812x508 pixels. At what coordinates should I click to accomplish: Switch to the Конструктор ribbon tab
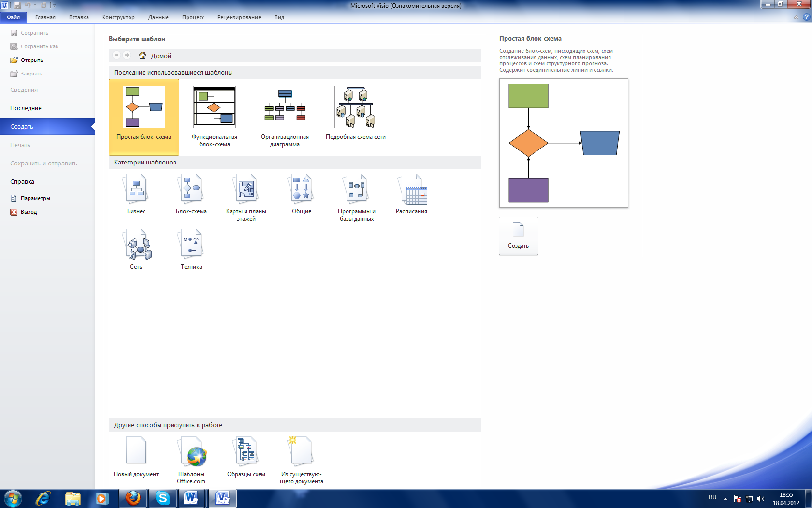(118, 17)
